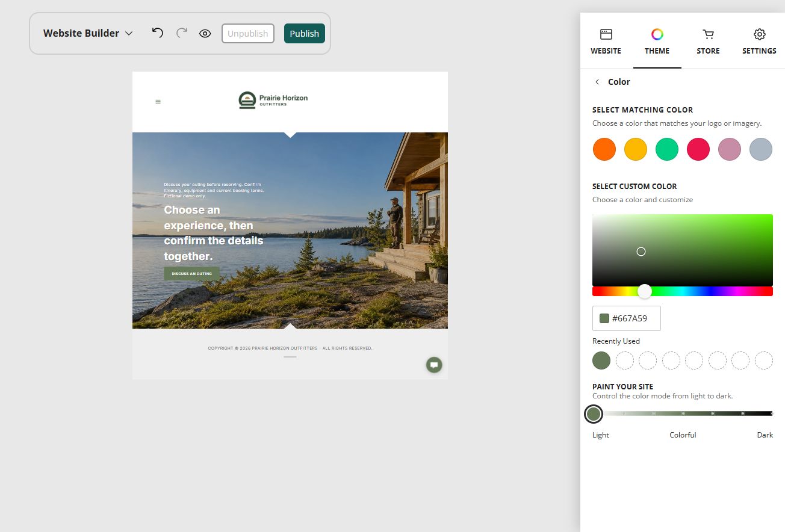The height and width of the screenshot is (532, 785).
Task: Click the Paint Your Site slider handle
Action: [594, 413]
